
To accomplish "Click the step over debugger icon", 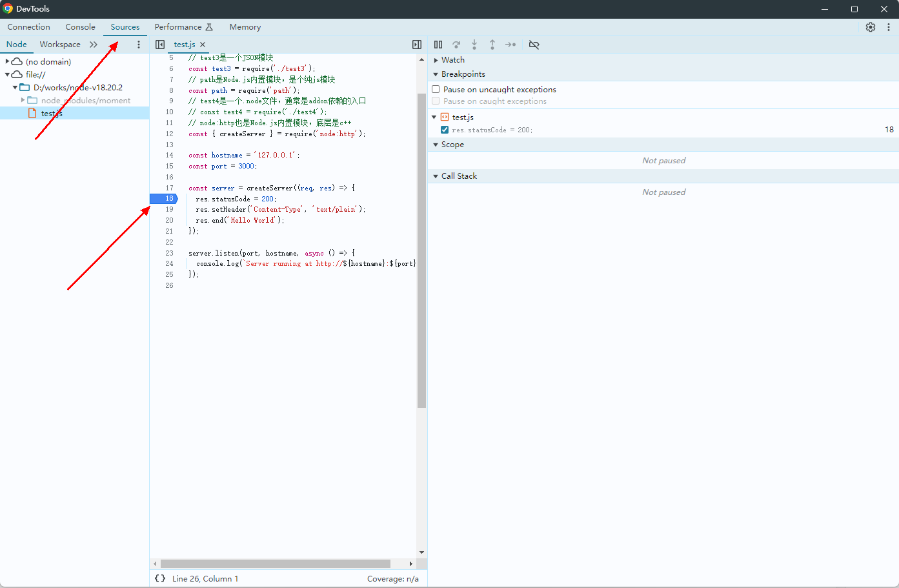I will [x=456, y=45].
